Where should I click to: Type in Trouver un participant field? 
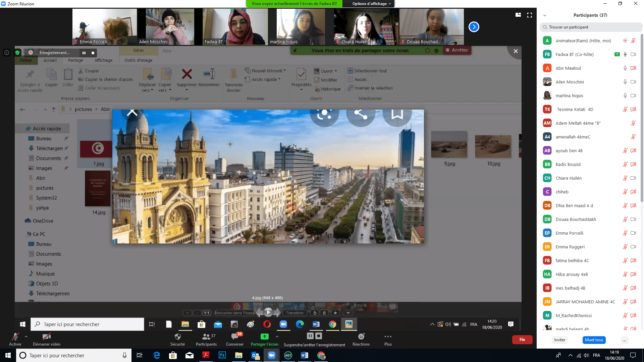(x=590, y=27)
